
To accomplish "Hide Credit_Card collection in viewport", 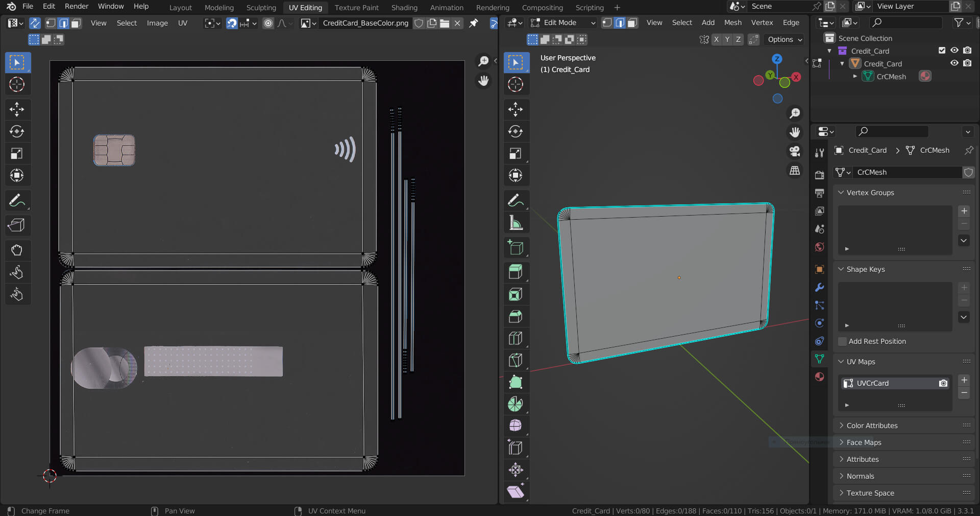I will click(x=954, y=51).
